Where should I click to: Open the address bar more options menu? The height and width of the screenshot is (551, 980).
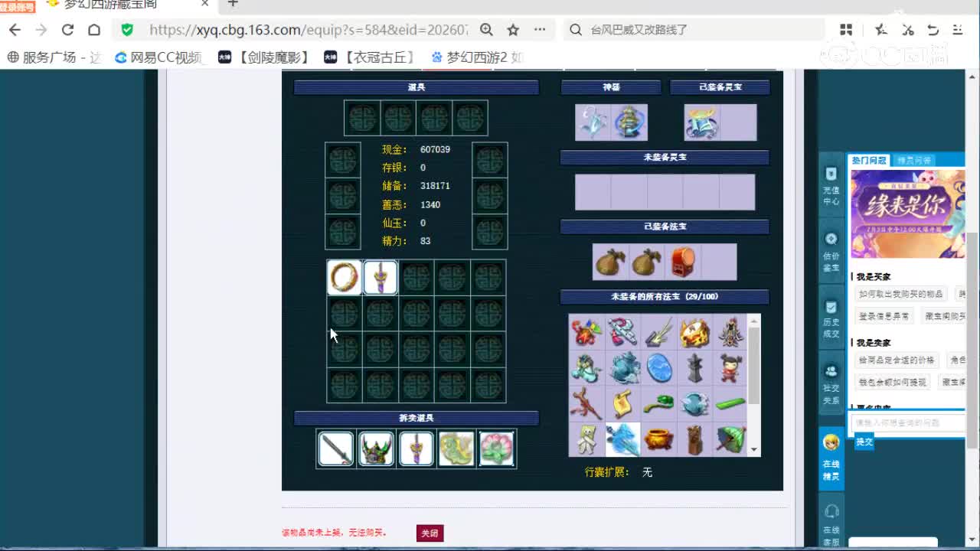[x=540, y=30]
